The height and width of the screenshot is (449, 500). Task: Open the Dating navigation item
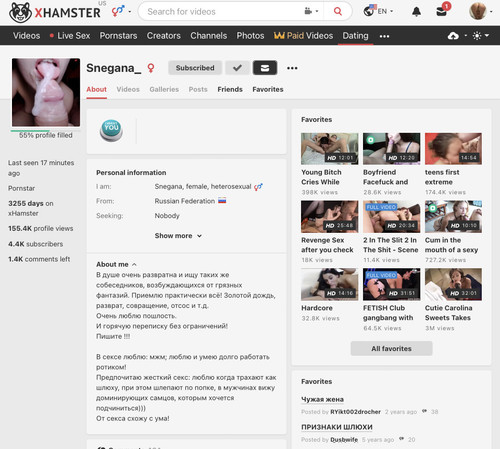[355, 36]
